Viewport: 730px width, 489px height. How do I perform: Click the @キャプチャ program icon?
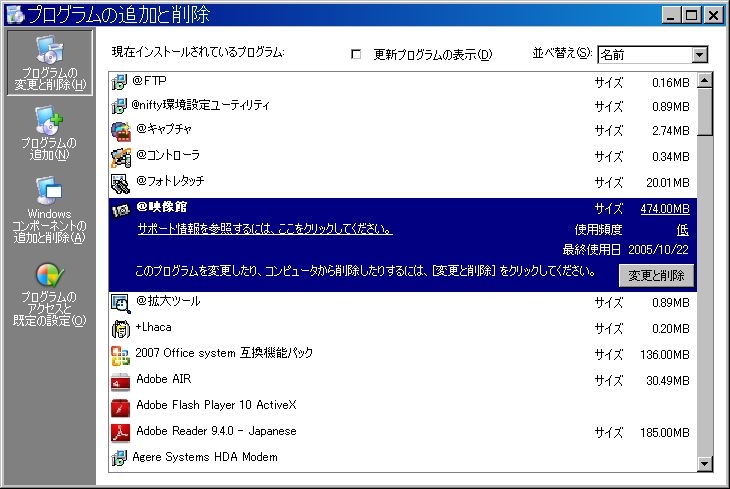121,131
